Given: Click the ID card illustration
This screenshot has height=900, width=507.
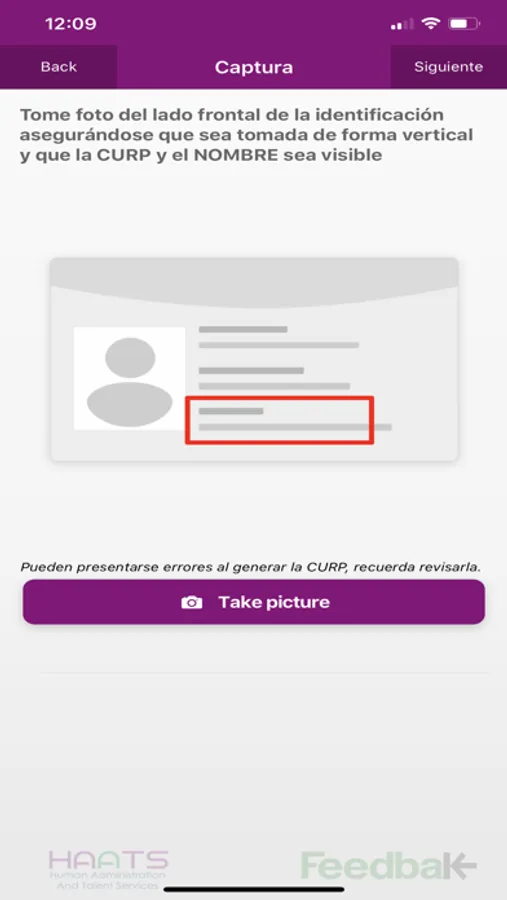Looking at the screenshot, I should click(x=254, y=359).
